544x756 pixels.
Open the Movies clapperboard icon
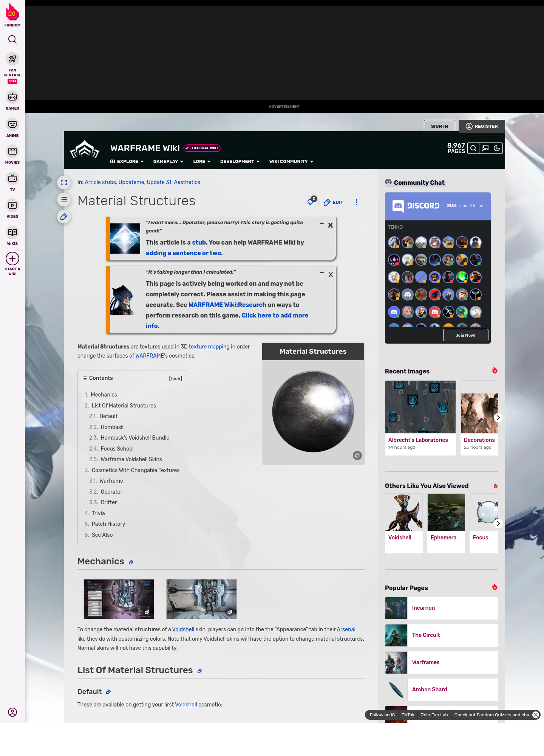(12, 151)
